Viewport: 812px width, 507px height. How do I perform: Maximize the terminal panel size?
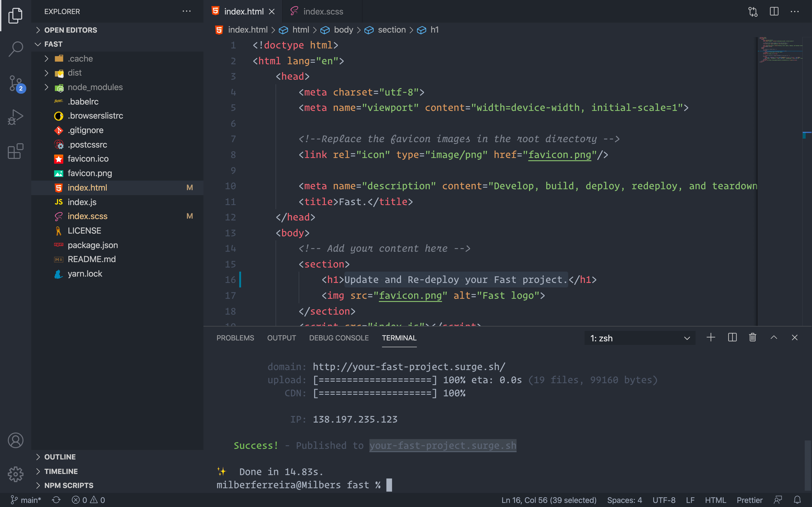[x=774, y=338]
